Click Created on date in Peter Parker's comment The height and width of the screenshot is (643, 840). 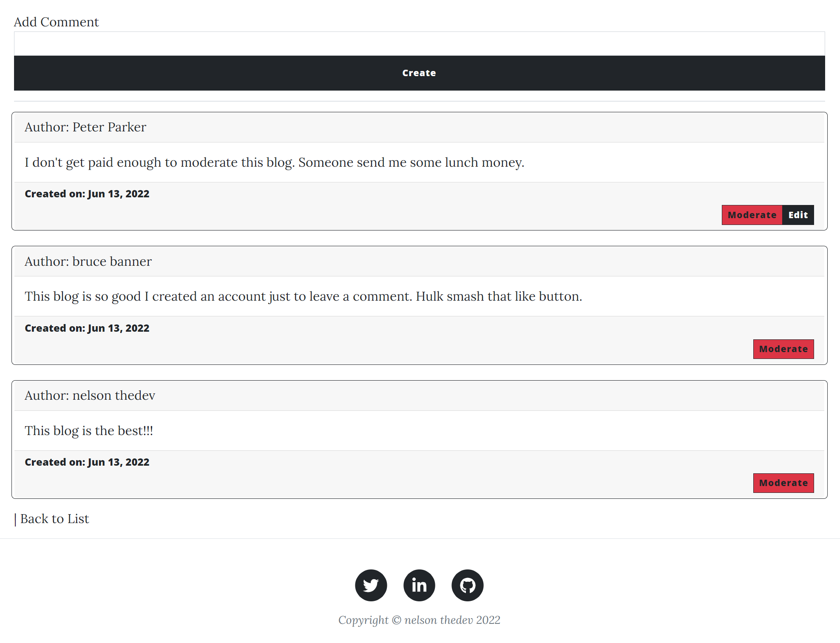point(87,194)
